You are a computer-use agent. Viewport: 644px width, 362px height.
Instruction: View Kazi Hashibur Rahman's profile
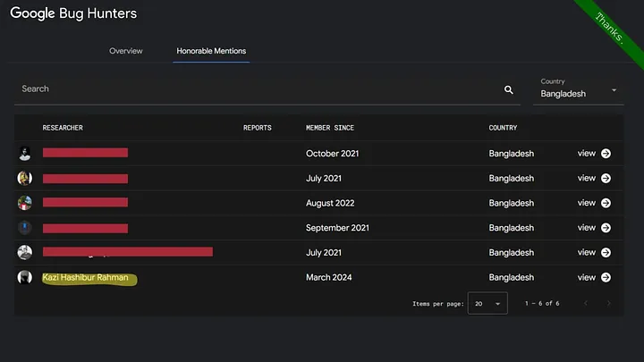[x=587, y=277]
